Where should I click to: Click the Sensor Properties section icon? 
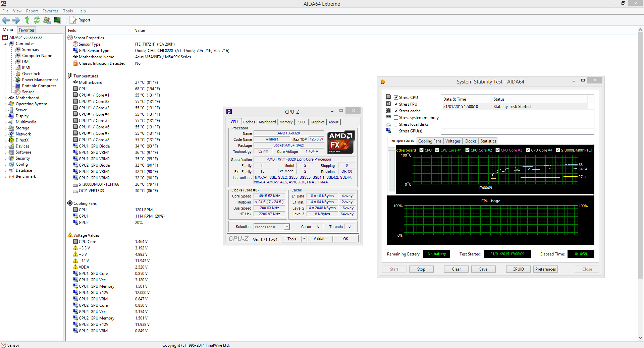pos(70,38)
